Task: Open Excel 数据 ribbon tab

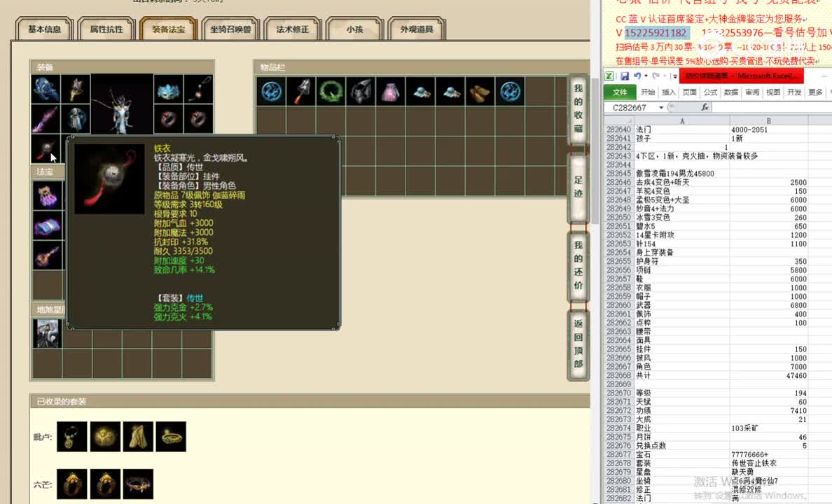Action: (x=731, y=92)
